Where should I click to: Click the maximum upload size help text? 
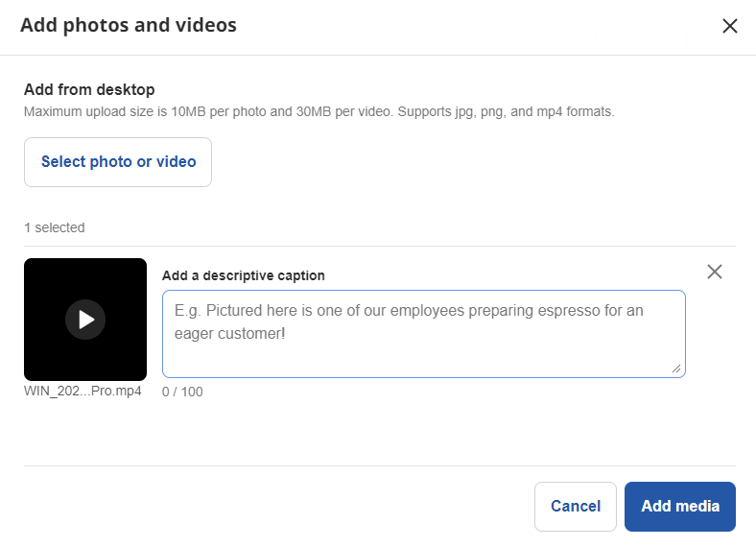tap(319, 111)
